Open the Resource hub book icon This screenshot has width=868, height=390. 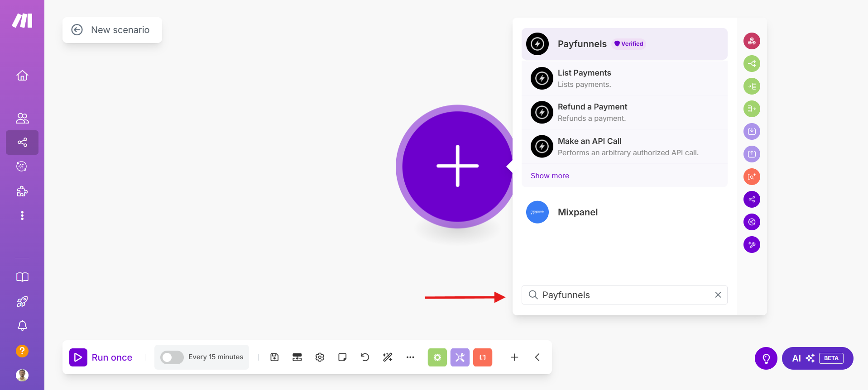coord(22,277)
